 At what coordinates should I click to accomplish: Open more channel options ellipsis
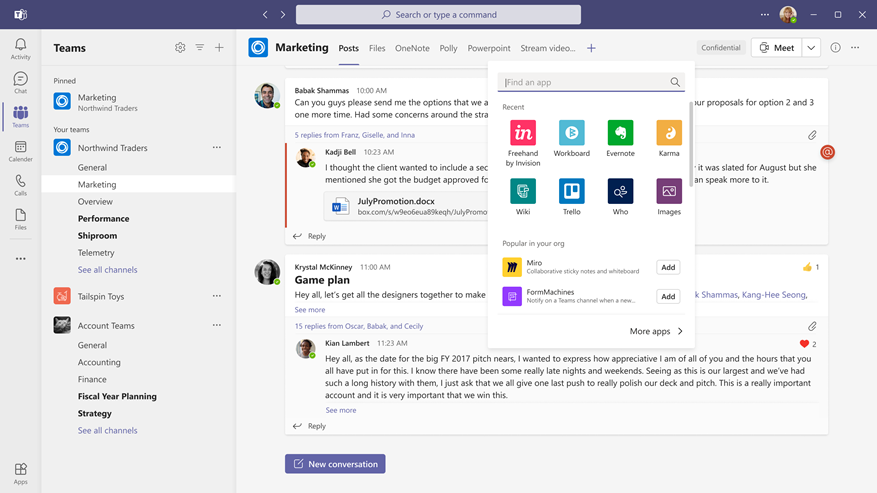(x=855, y=48)
